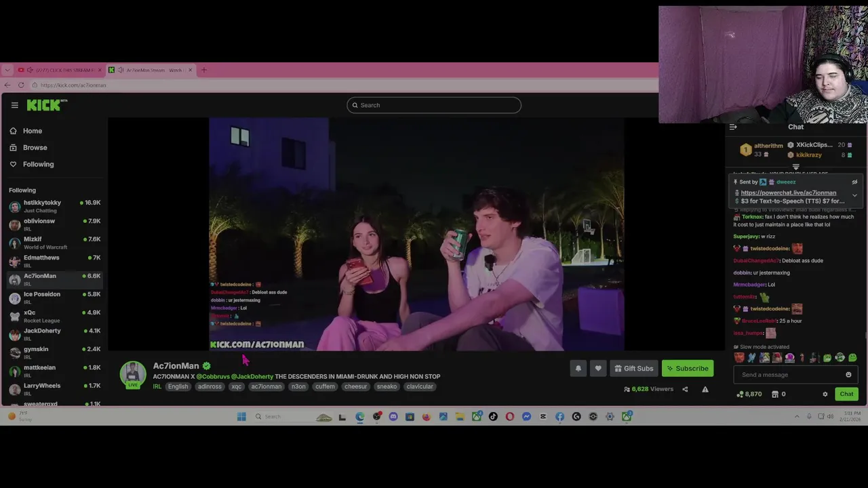This screenshot has width=868, height=488.
Task: Open the Windows Start menu
Action: click(x=241, y=416)
